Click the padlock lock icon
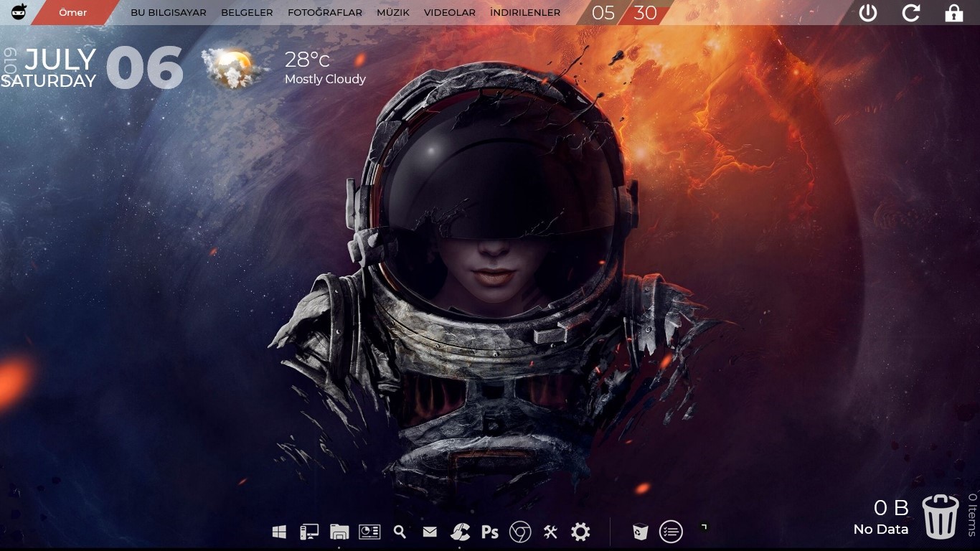980x551 pixels. tap(953, 13)
